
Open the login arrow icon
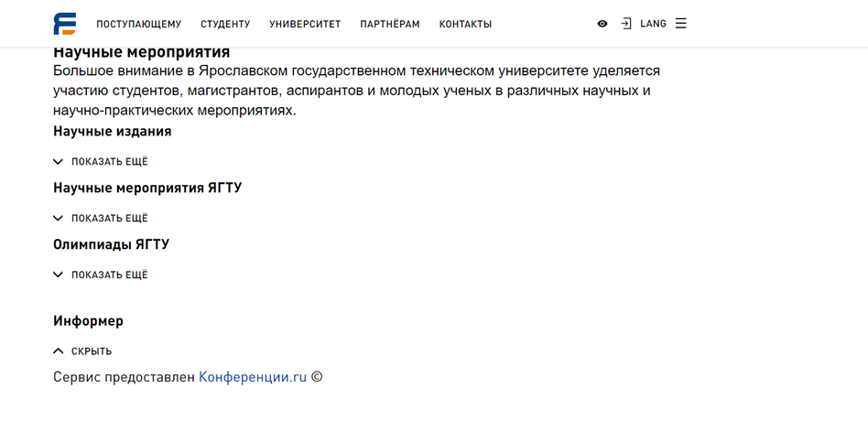coord(626,24)
